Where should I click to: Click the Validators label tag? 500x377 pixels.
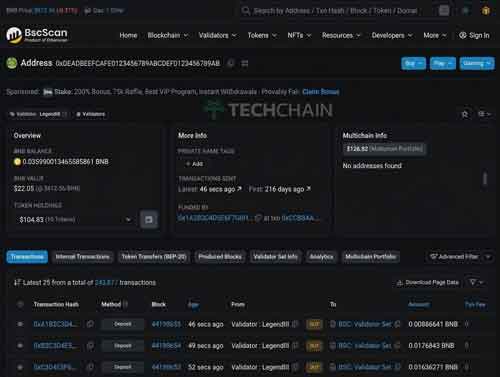[91, 114]
